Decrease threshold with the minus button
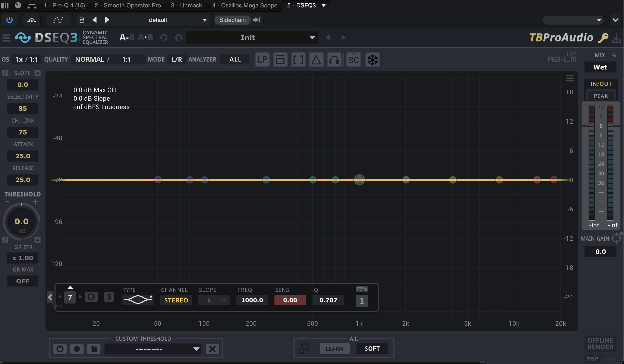 click(x=8, y=202)
